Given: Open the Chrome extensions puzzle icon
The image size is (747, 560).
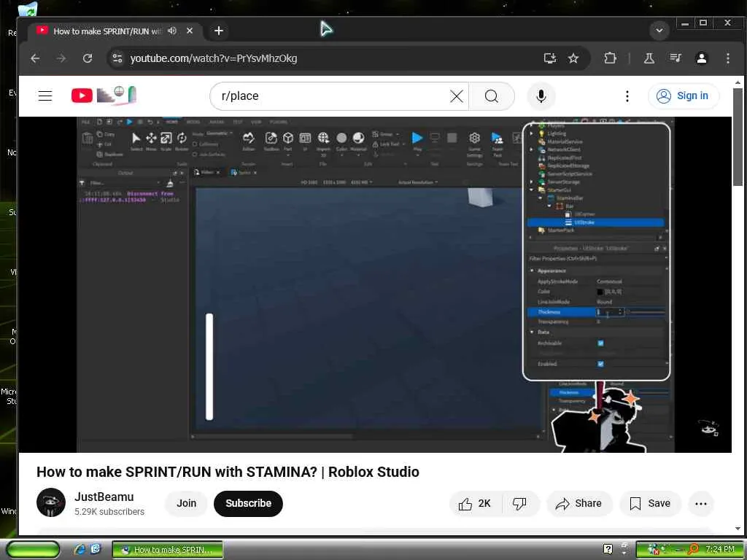Looking at the screenshot, I should 611,58.
